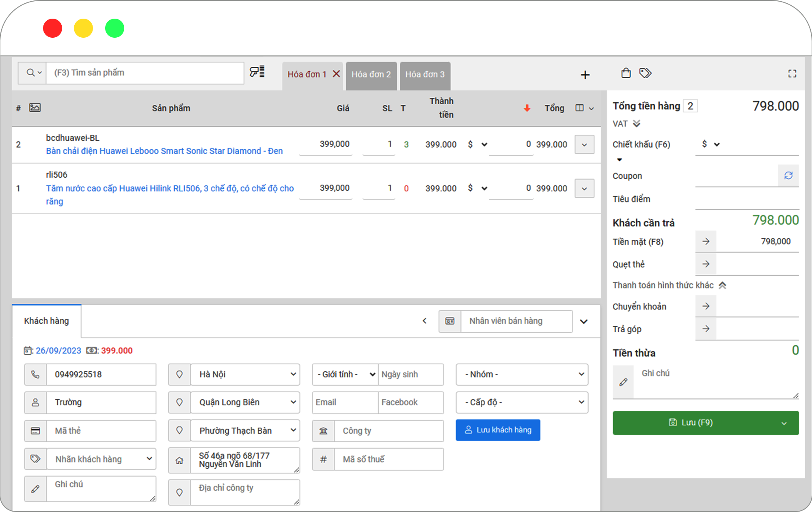Open column visibility toggle dropdown
Viewport: 812px width, 512px height.
point(584,108)
